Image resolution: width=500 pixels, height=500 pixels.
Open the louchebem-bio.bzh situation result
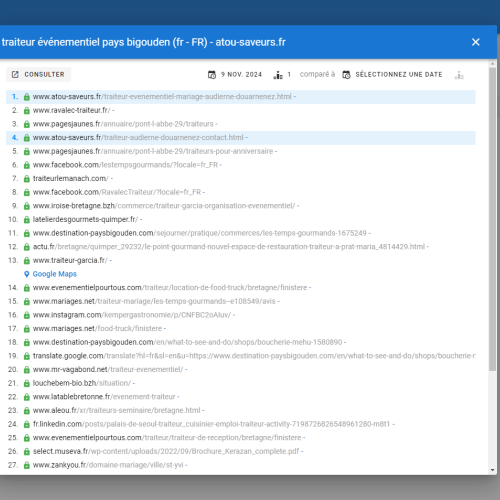pyautogui.click(x=82, y=383)
